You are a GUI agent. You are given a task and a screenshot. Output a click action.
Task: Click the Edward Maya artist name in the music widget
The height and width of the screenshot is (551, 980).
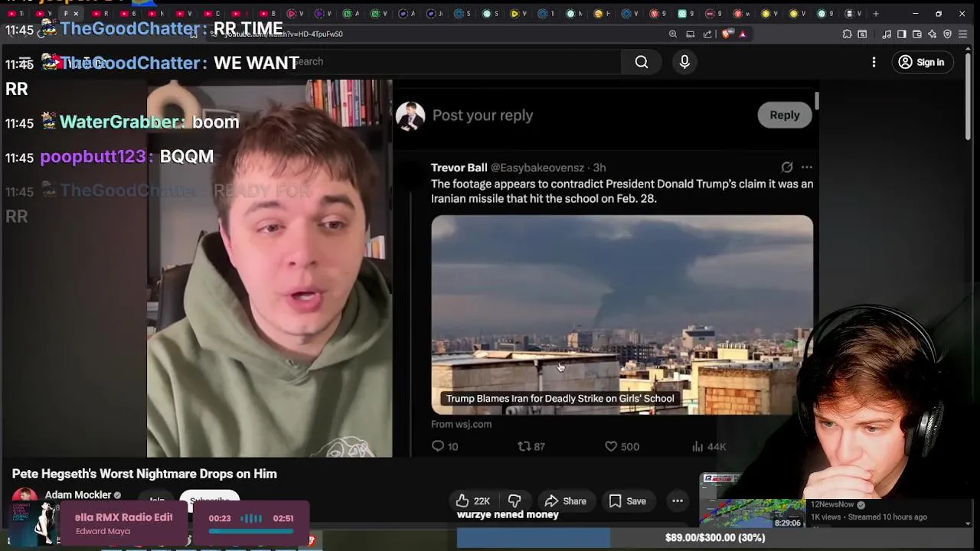[x=103, y=531]
